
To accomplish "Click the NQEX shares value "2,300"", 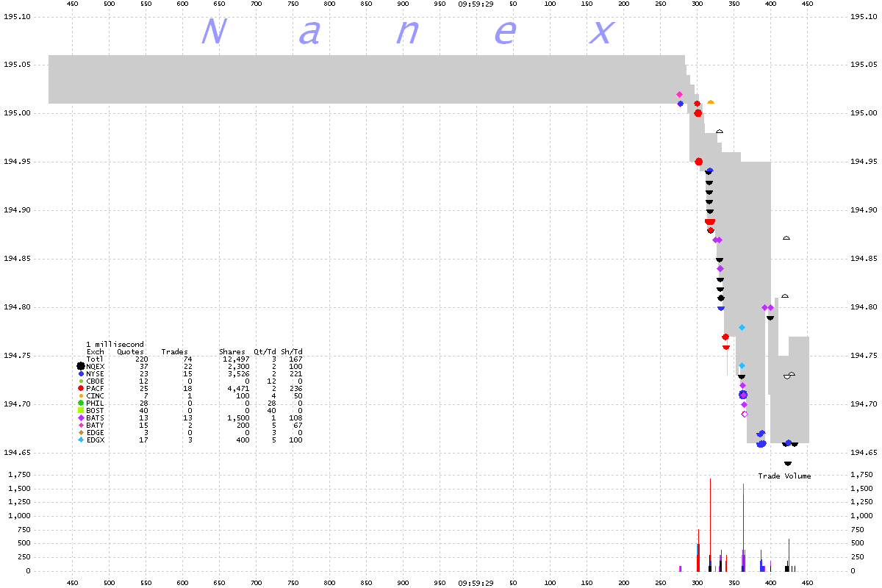I will pos(237,366).
